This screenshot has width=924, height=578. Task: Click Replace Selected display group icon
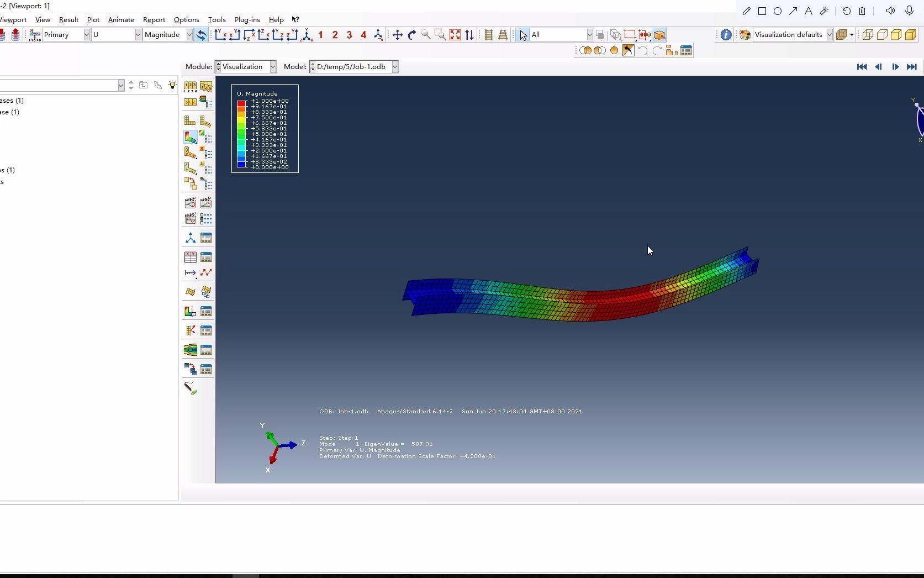tap(585, 50)
